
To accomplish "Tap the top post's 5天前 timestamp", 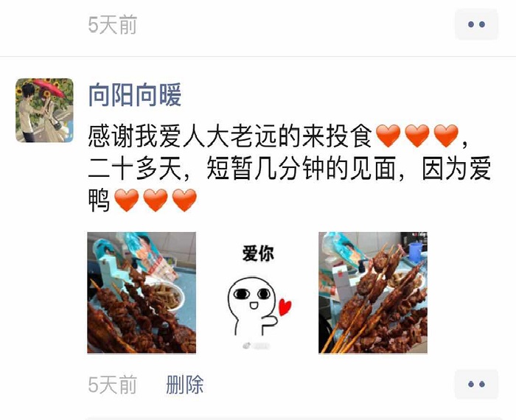I will coord(113,24).
